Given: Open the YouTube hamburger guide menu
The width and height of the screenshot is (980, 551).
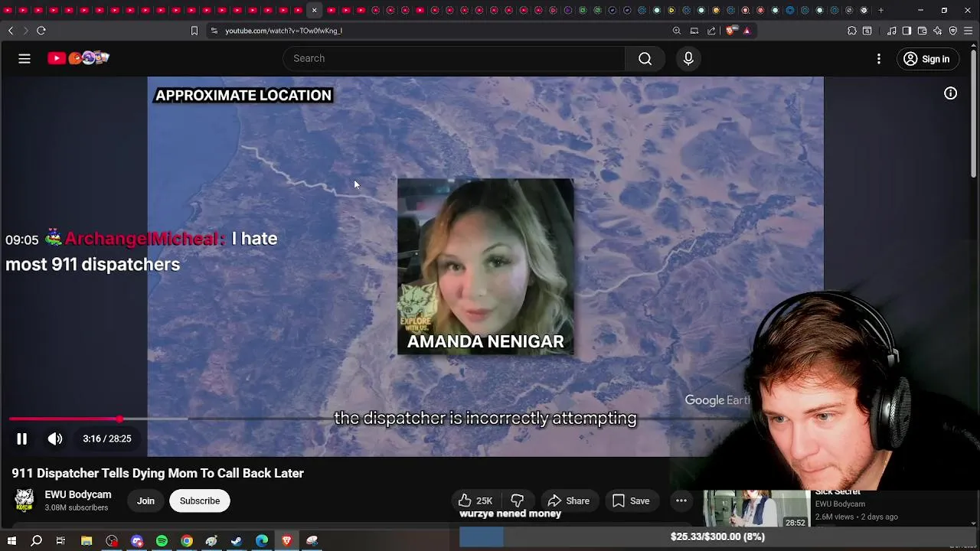Looking at the screenshot, I should (24, 58).
